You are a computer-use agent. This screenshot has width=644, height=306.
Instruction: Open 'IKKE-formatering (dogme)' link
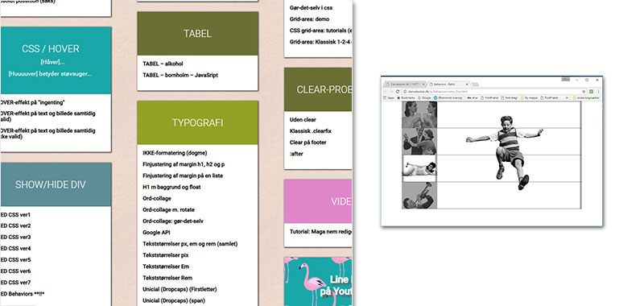point(175,153)
